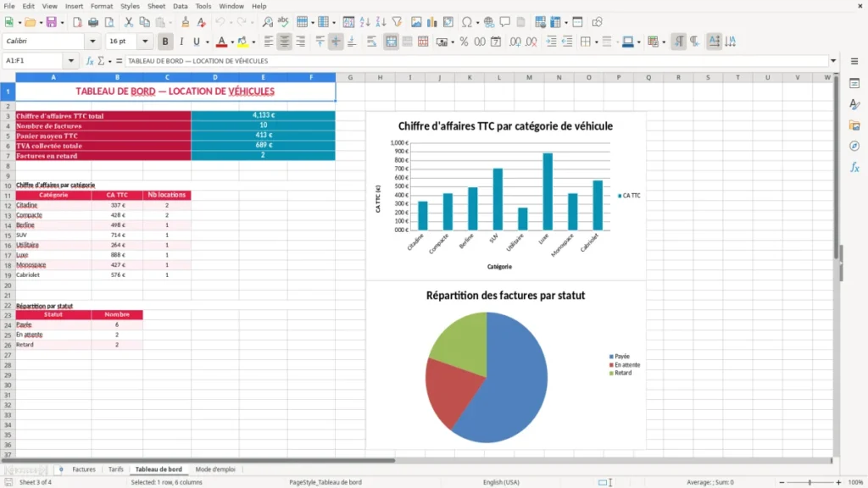Open the Name Box dropdown arrow
The width and height of the screenshot is (868, 488).
[71, 61]
